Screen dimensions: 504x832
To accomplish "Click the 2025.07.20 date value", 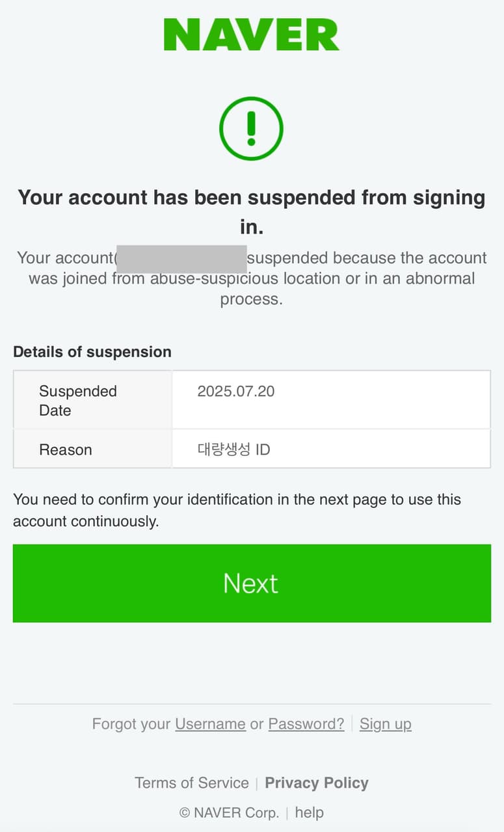I will pos(236,391).
